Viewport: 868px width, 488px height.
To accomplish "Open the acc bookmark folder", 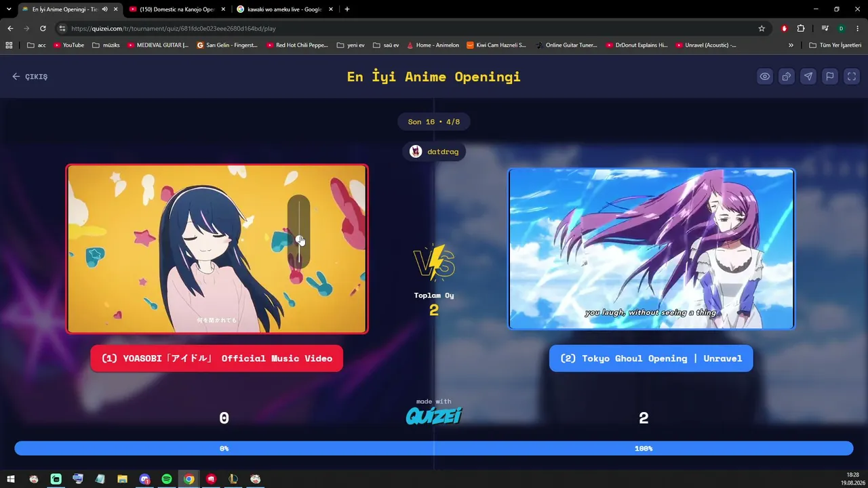I will [37, 45].
